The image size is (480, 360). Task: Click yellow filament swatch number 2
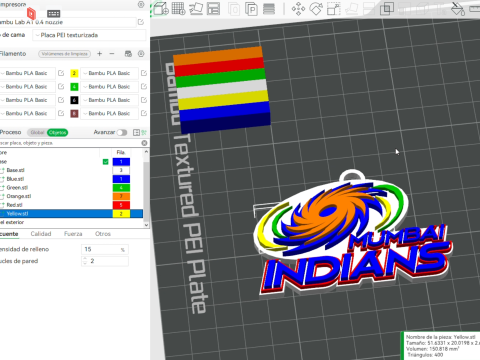pyautogui.click(x=74, y=73)
